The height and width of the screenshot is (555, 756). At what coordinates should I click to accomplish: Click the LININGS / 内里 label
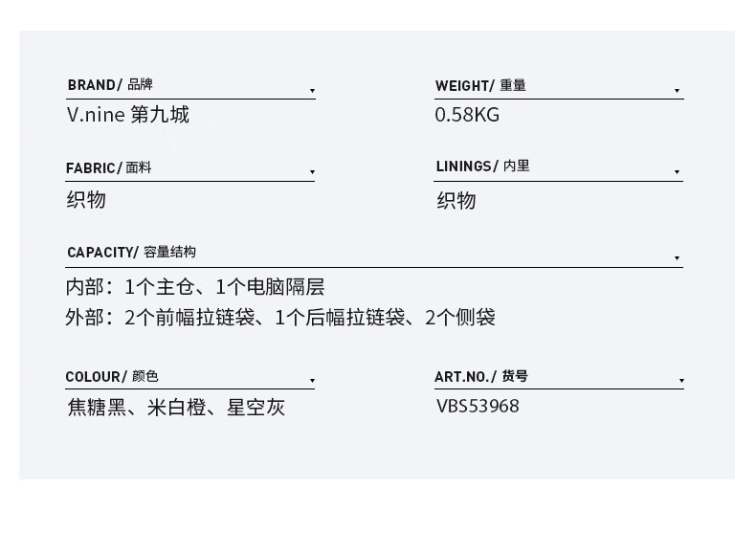(482, 166)
